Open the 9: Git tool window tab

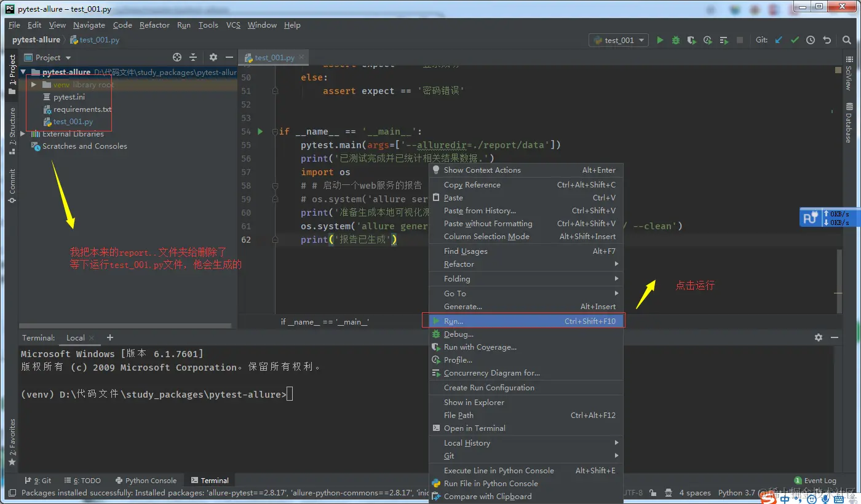pos(38,481)
